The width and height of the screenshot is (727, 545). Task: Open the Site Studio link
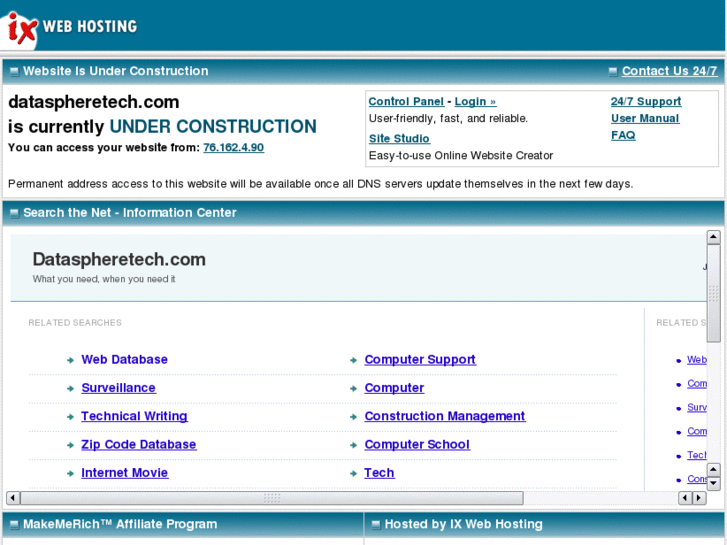pyautogui.click(x=399, y=139)
